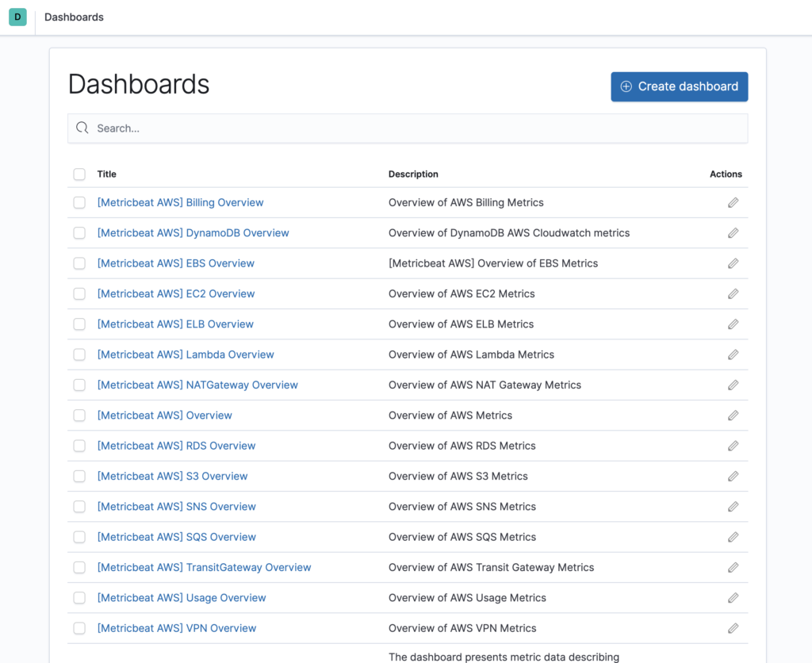Click the edit pencil for Billing Overview
The width and height of the screenshot is (812, 663).
(x=733, y=202)
